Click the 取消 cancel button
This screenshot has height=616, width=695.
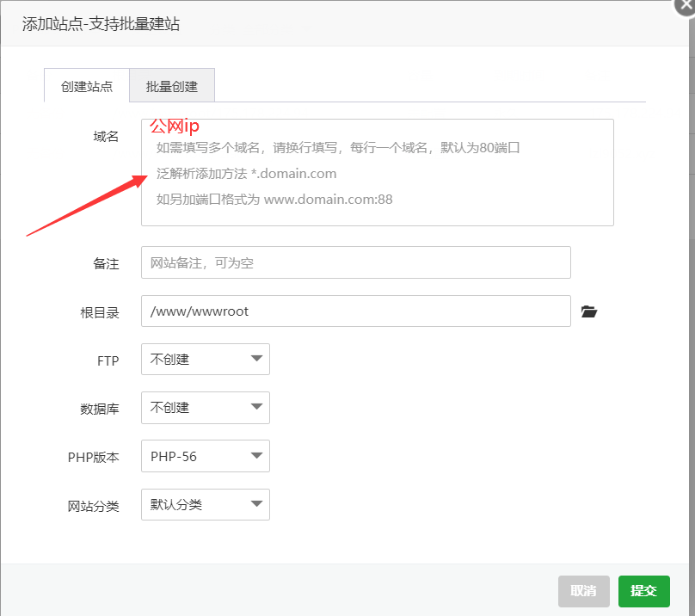coord(584,591)
